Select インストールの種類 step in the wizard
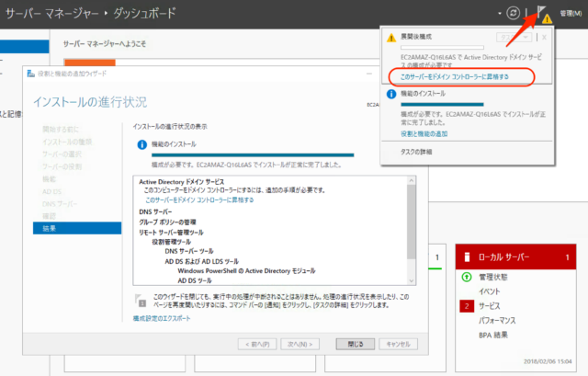The image size is (588, 376). click(x=67, y=142)
